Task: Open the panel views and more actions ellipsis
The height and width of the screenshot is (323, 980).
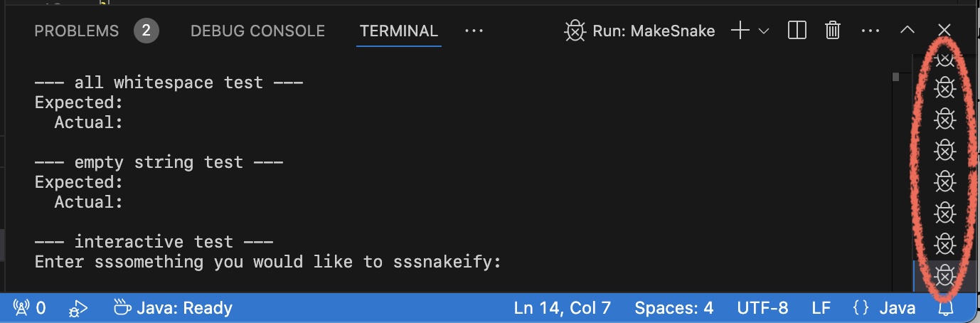Action: click(x=870, y=31)
